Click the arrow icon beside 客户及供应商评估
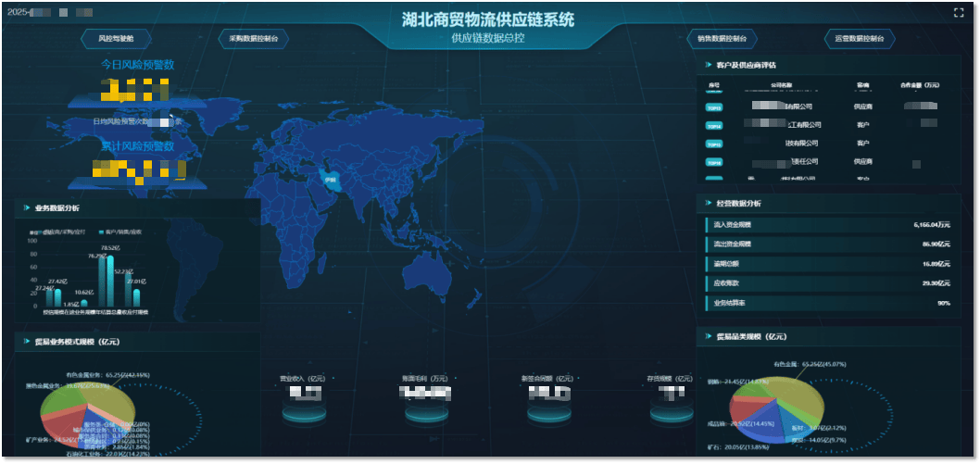Screen dimensions: 980x464 (709, 65)
